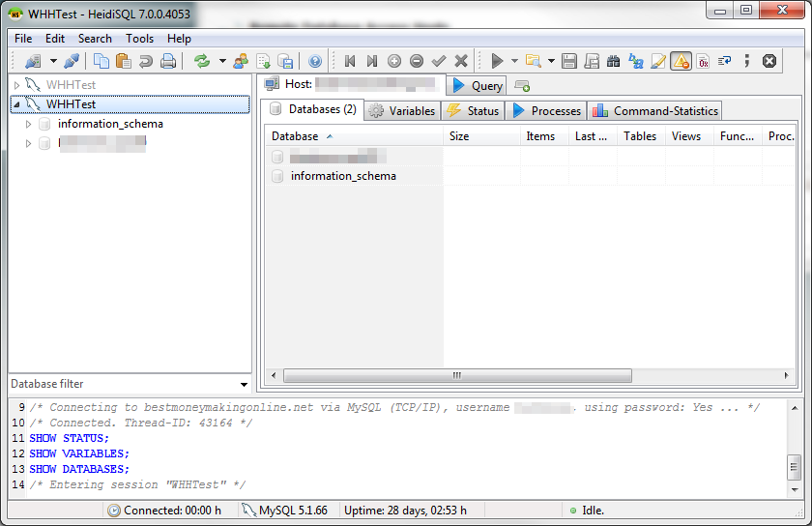Switch to the Variables tab
Image resolution: width=812 pixels, height=526 pixels.
[x=402, y=110]
